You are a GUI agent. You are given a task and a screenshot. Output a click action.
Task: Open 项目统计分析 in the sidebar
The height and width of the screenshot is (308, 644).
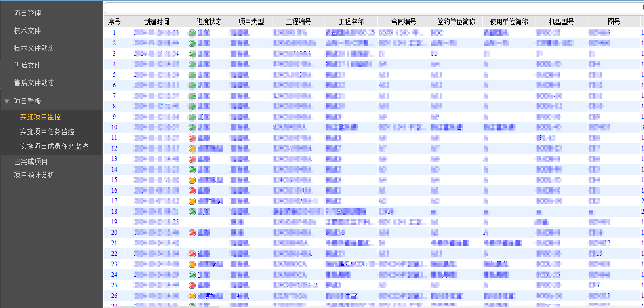[x=34, y=175]
